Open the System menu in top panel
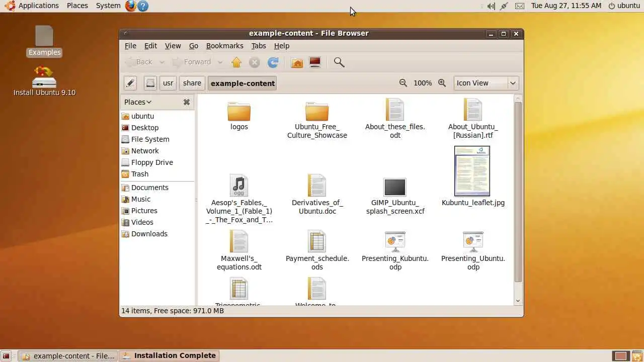This screenshot has width=644, height=362. 108,6
